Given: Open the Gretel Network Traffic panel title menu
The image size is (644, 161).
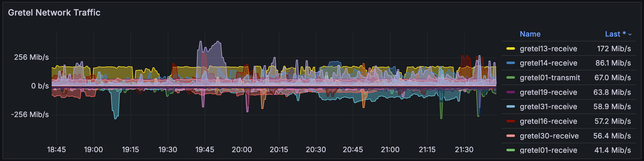Looking at the screenshot, I should pyautogui.click(x=54, y=13).
